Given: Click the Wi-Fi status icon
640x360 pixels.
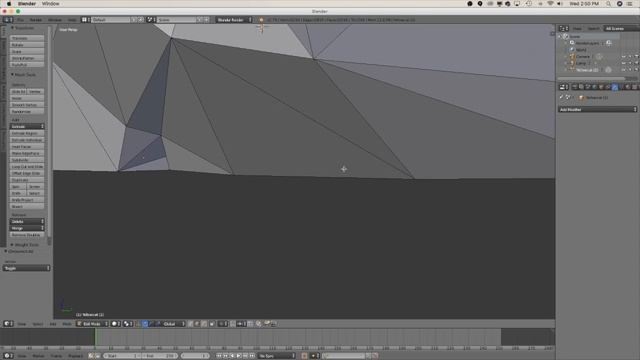Looking at the screenshot, I should (x=550, y=4).
